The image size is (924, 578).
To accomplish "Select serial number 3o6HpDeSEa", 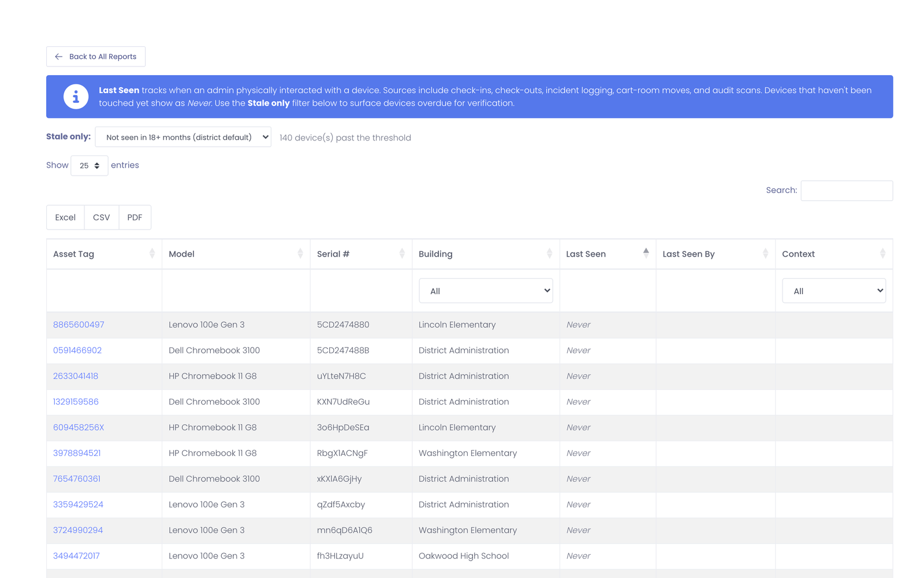I will (343, 428).
